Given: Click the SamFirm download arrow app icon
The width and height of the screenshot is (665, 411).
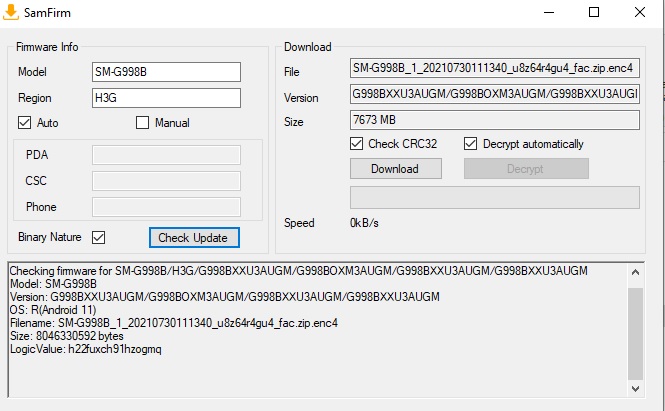Looking at the screenshot, I should pyautogui.click(x=11, y=12).
